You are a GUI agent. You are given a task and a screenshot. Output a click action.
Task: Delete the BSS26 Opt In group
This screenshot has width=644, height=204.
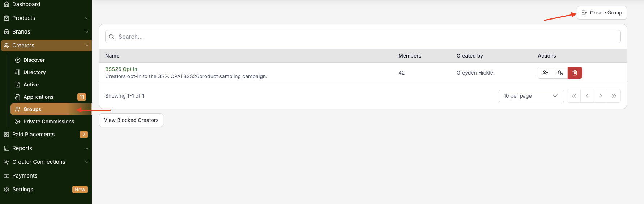pyautogui.click(x=575, y=73)
